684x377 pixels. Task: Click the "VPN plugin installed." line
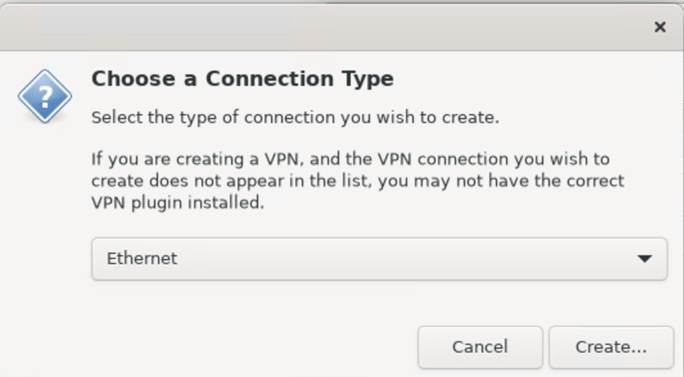tap(178, 203)
